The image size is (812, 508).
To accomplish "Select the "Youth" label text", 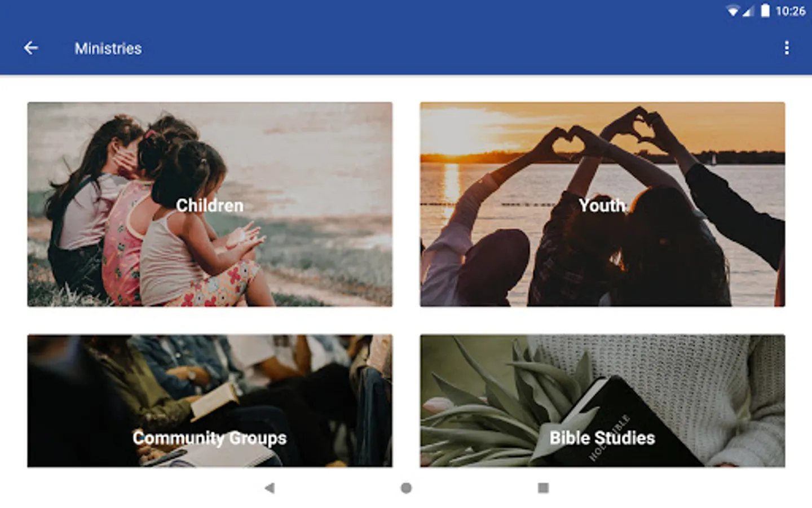I will point(602,205).
